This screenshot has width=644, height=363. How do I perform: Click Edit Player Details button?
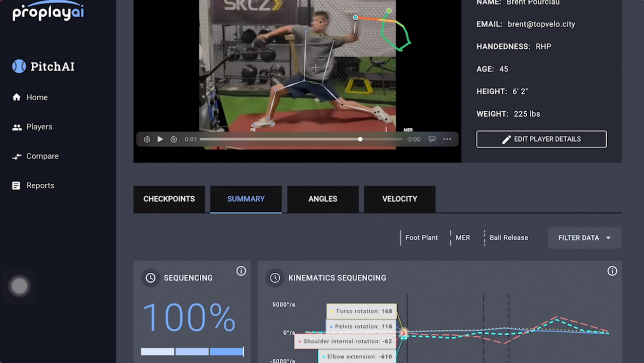pyautogui.click(x=541, y=139)
